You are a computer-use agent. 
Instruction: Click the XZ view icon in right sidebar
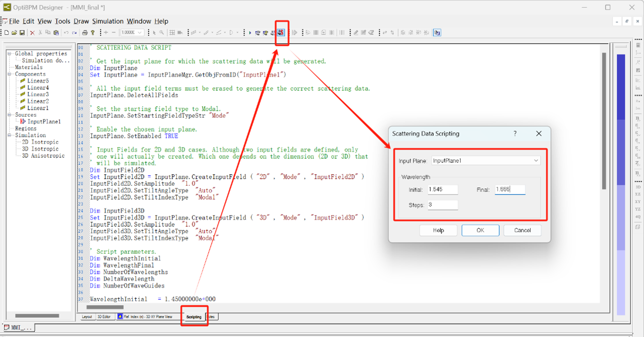tap(638, 195)
